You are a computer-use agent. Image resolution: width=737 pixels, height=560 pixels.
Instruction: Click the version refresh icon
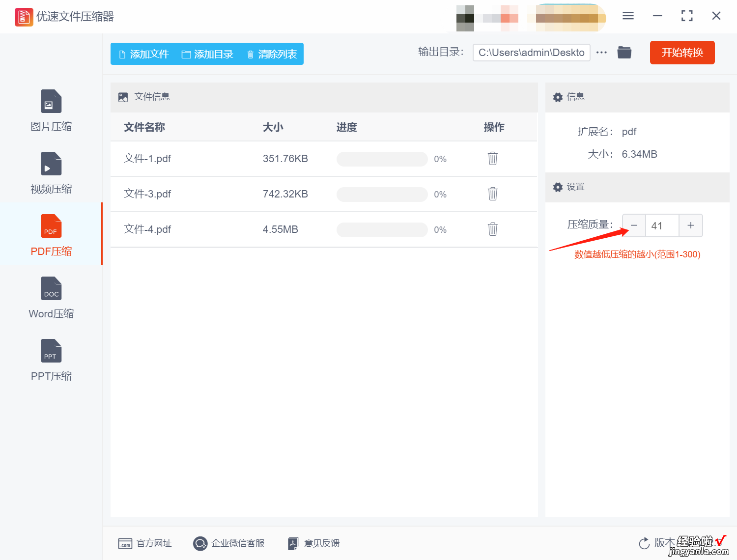coord(644,543)
